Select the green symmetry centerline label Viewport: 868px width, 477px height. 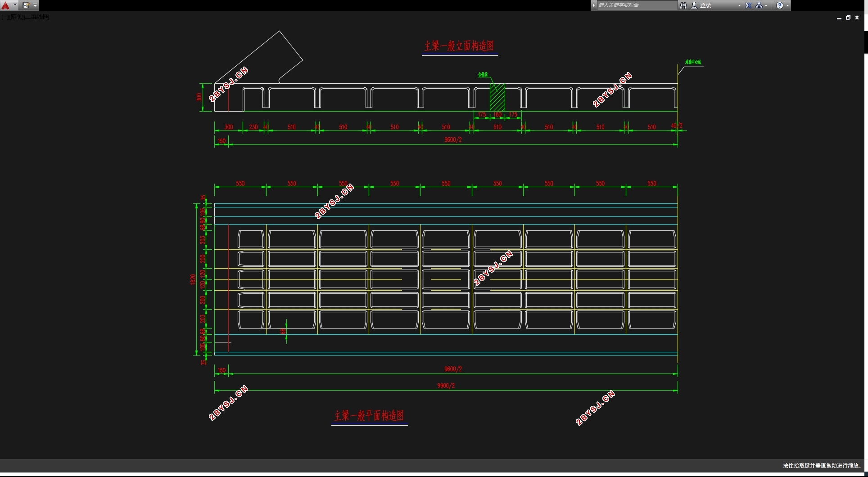[693, 62]
